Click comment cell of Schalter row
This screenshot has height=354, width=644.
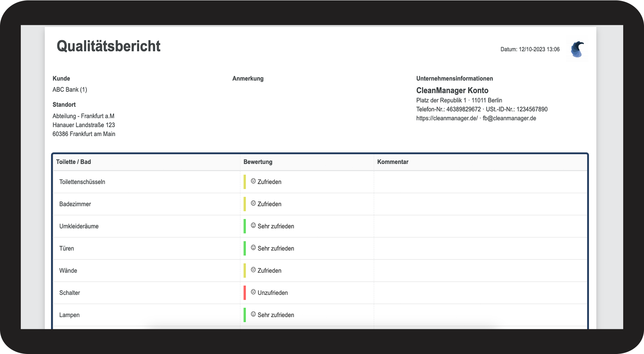[x=480, y=293]
